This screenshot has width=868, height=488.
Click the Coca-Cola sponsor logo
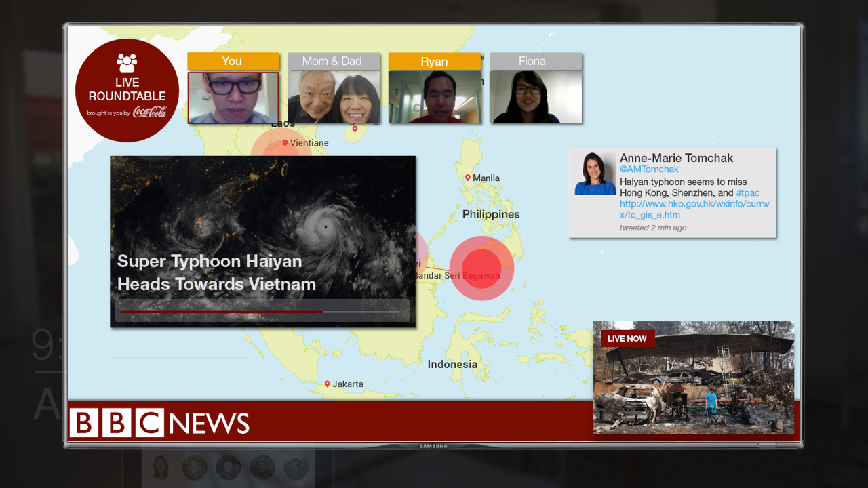point(149,112)
